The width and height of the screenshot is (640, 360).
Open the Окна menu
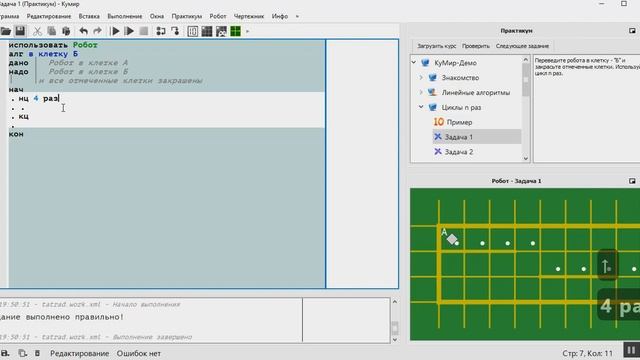[x=157, y=16]
